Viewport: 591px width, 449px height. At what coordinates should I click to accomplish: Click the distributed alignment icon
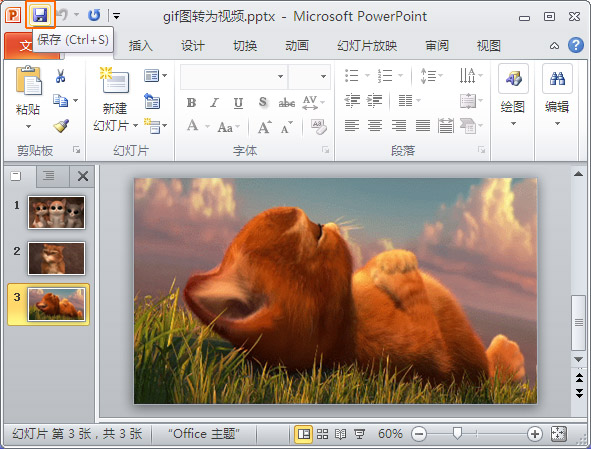pos(446,126)
